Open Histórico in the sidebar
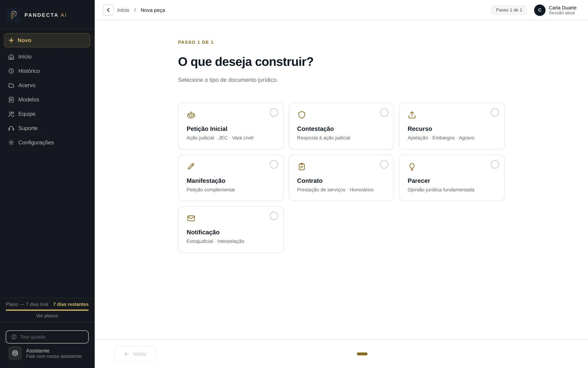 click(x=47, y=71)
